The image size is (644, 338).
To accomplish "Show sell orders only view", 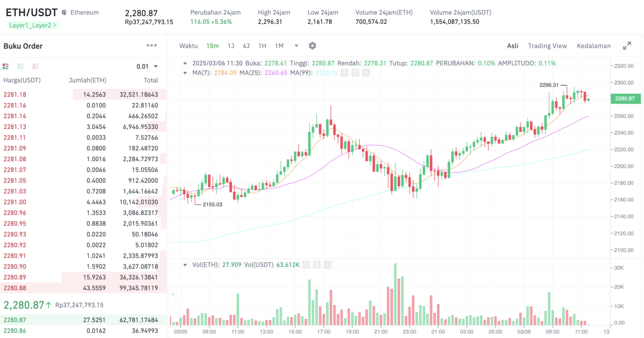I will tap(36, 66).
